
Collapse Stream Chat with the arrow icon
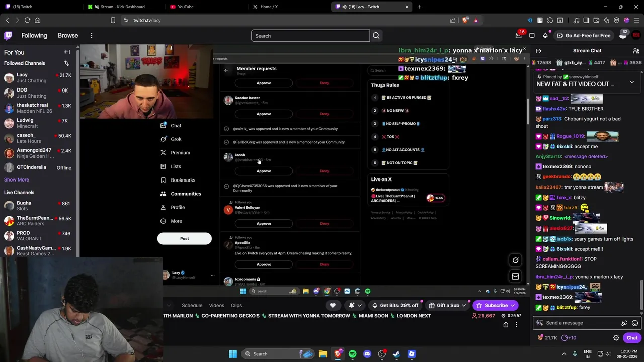coord(538,51)
